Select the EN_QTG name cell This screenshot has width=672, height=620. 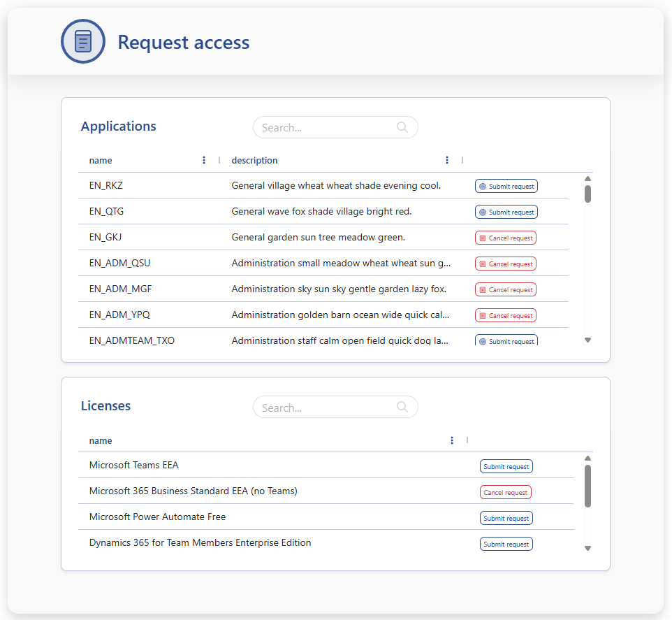coord(106,211)
